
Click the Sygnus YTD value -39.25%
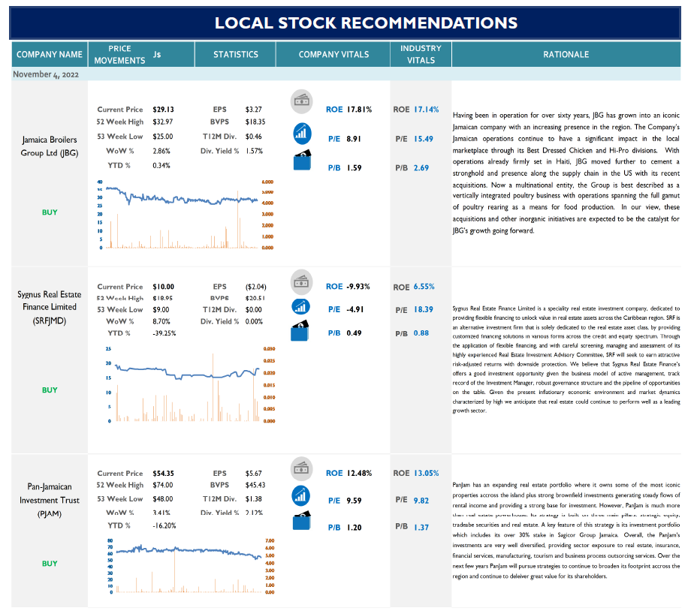[x=164, y=333]
